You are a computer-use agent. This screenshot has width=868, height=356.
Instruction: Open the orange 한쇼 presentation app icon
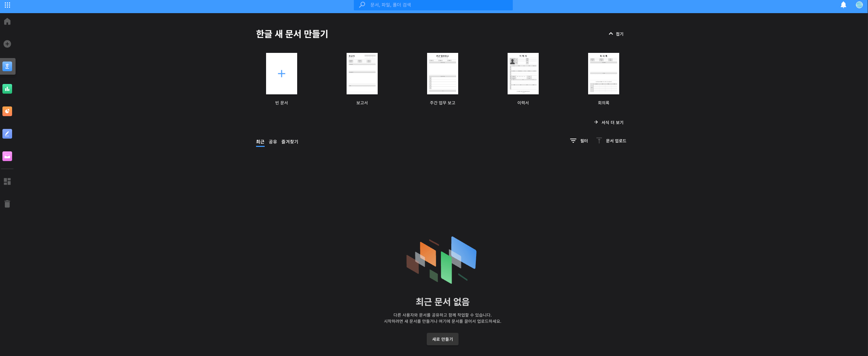(7, 111)
